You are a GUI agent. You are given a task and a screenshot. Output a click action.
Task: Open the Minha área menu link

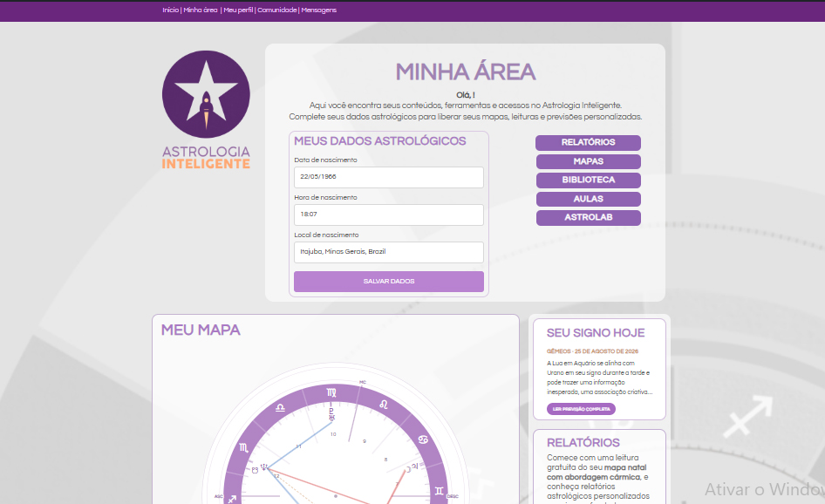[201, 10]
